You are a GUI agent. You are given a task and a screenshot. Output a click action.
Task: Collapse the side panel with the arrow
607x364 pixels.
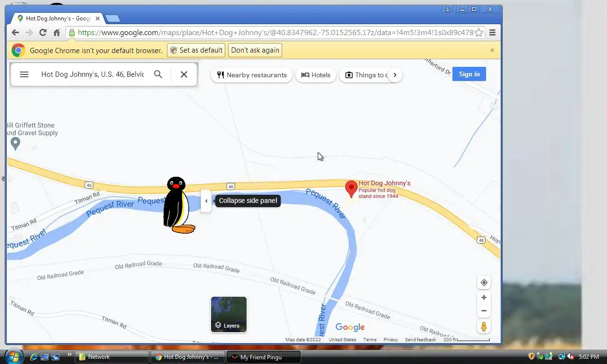[206, 201]
